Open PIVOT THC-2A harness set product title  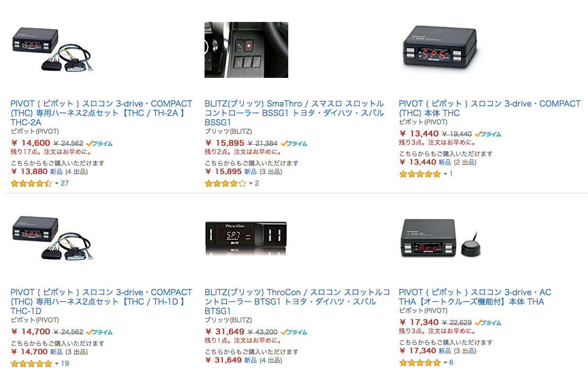pos(101,113)
